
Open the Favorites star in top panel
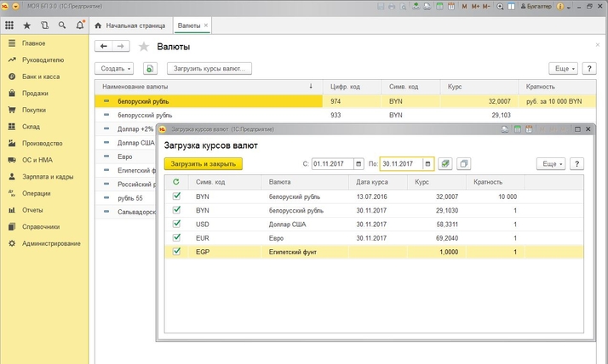27,26
